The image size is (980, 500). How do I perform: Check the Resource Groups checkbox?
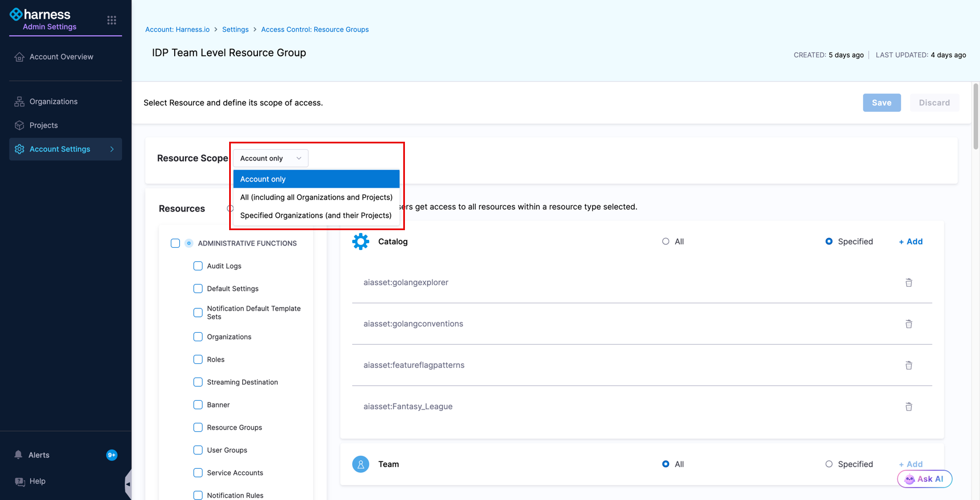coord(198,427)
